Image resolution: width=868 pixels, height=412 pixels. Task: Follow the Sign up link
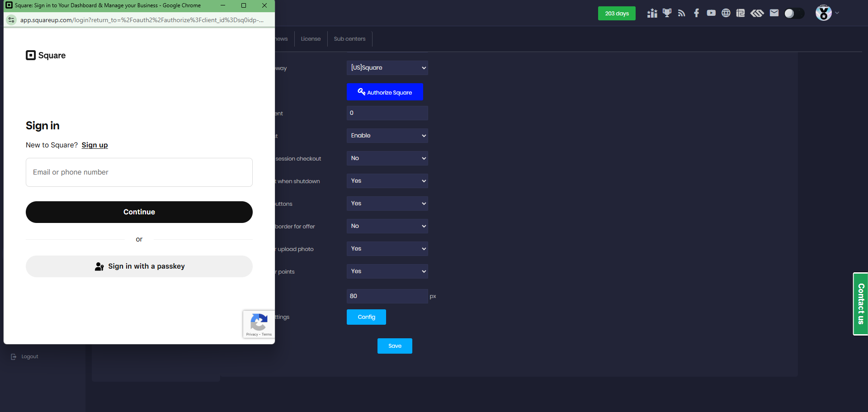point(94,145)
